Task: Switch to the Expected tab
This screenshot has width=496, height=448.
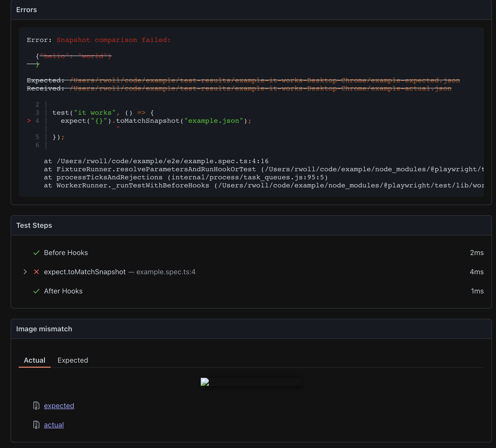Action: 73,360
